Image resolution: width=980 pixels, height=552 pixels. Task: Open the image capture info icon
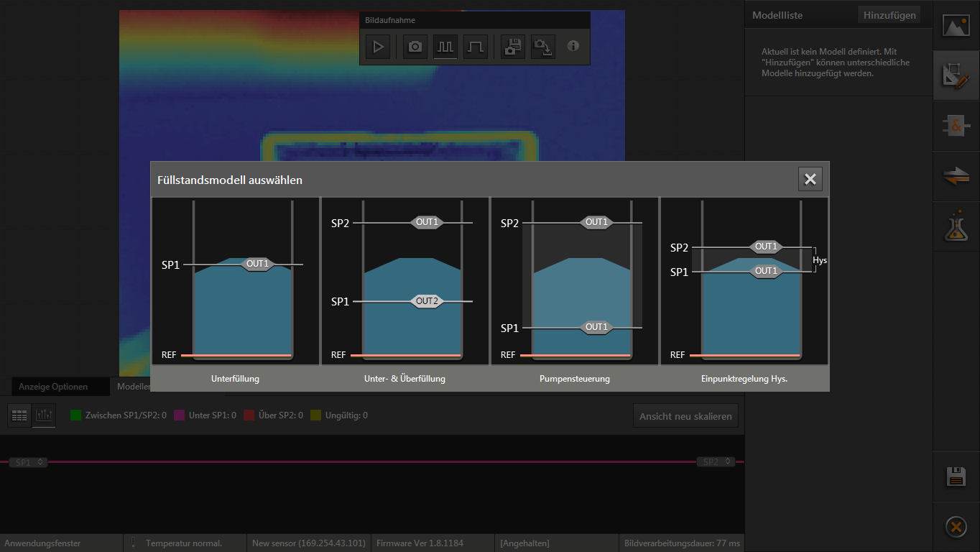click(x=573, y=46)
